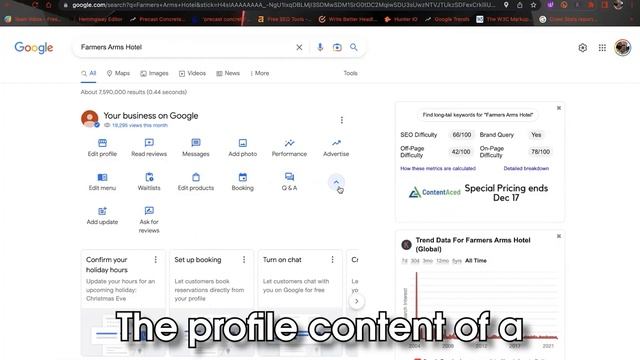This screenshot has height=360, width=640.
Task: Open the Google account avatar
Action: click(x=622, y=48)
